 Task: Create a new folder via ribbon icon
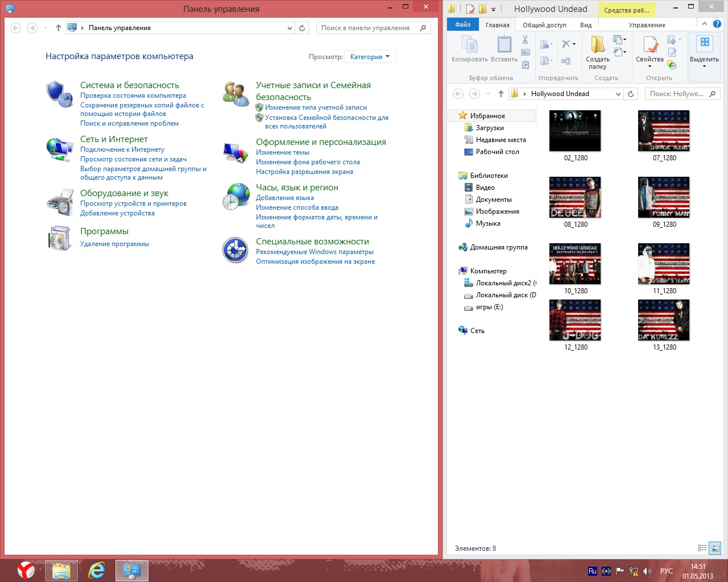(598, 44)
